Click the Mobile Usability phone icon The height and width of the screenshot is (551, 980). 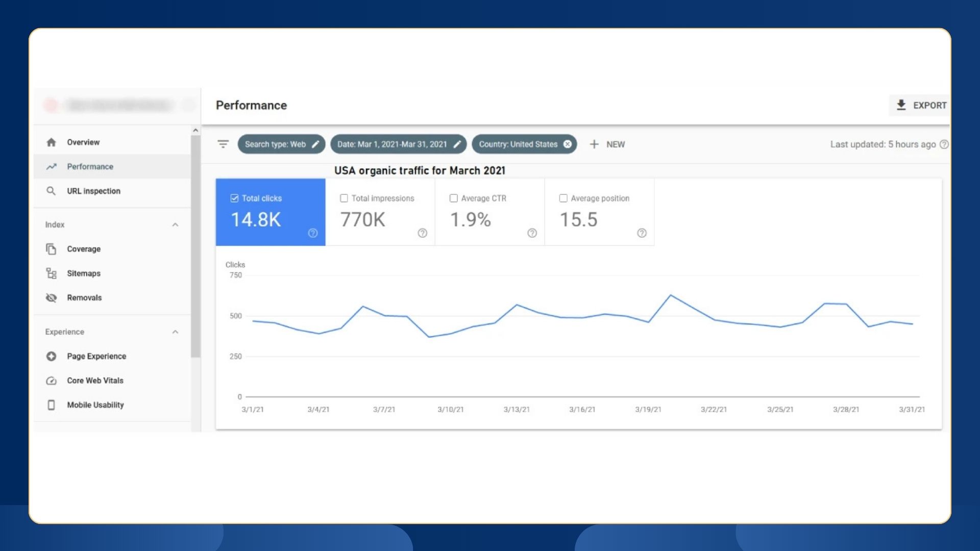(x=51, y=405)
